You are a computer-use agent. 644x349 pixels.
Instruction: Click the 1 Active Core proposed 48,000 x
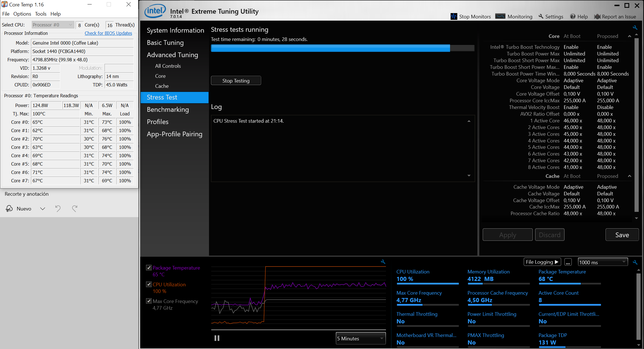[x=606, y=121]
